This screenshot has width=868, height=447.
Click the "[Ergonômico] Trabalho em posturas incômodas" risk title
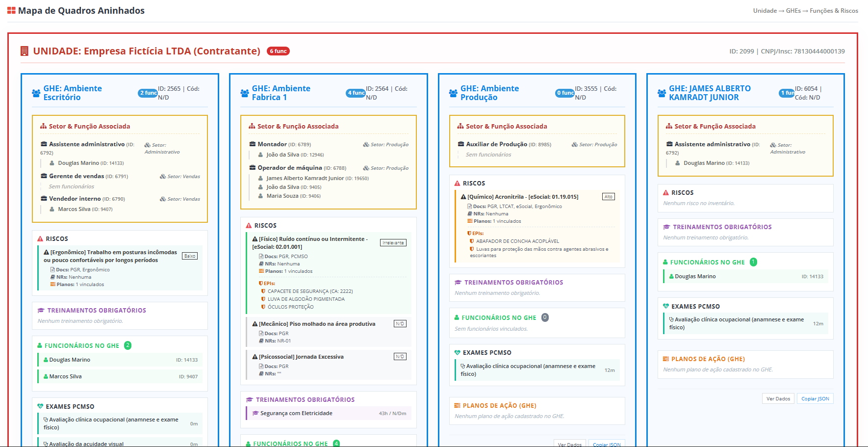tap(110, 256)
